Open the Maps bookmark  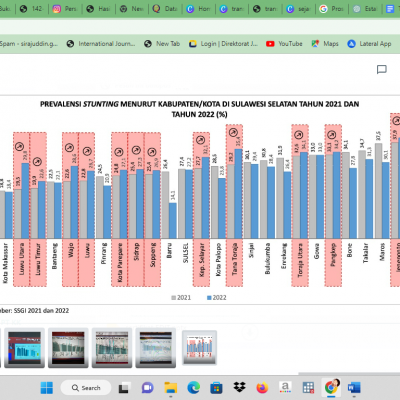coord(325,44)
